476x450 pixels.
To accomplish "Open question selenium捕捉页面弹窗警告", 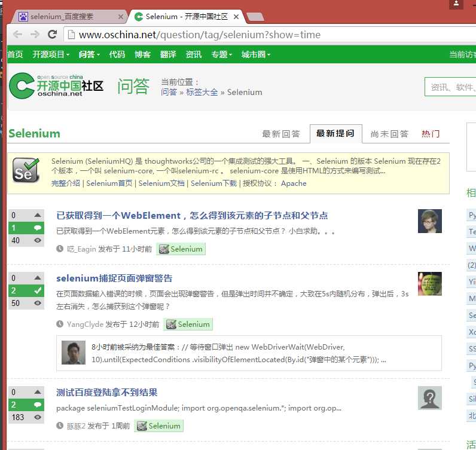I will (x=114, y=278).
